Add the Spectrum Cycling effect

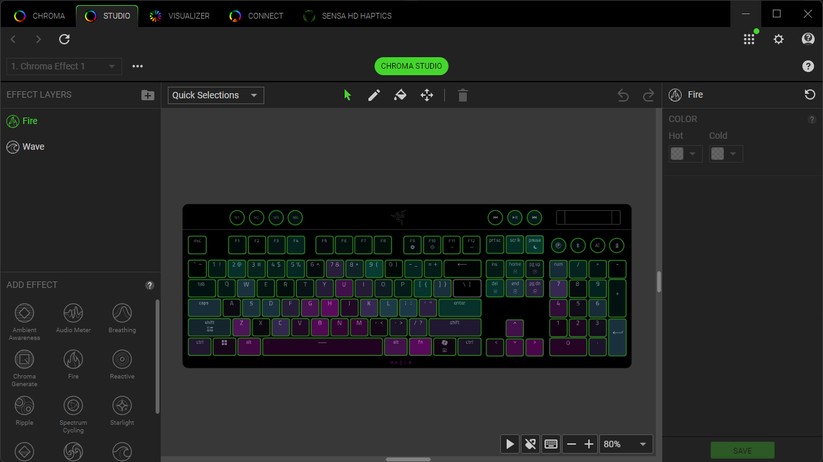coord(73,414)
